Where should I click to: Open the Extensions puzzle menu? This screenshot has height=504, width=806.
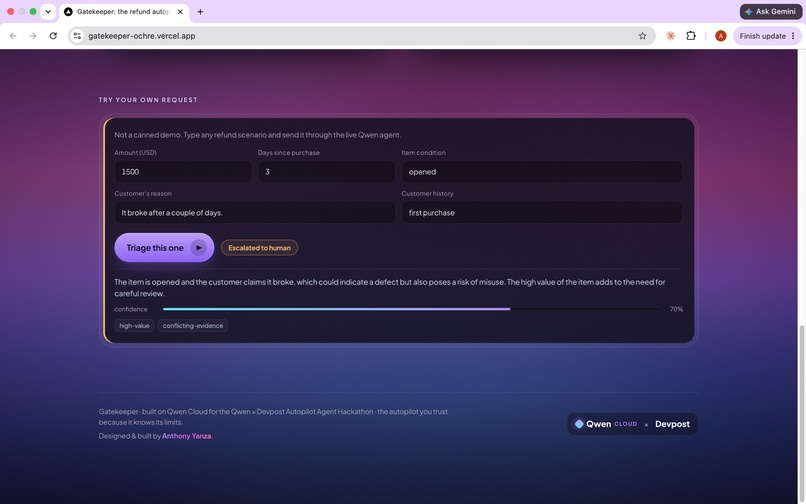click(x=691, y=36)
